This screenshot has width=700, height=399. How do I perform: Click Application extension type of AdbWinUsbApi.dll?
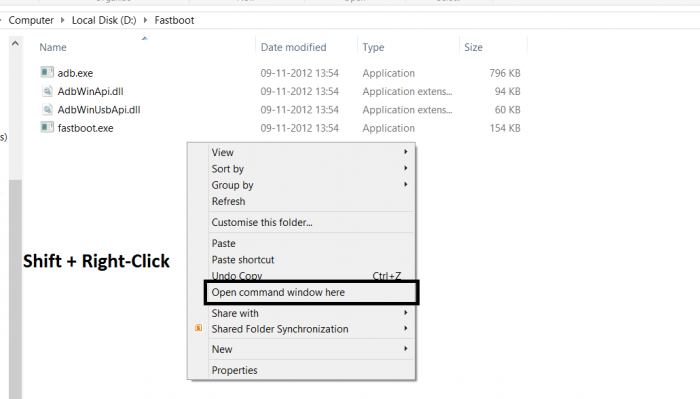pyautogui.click(x=407, y=109)
